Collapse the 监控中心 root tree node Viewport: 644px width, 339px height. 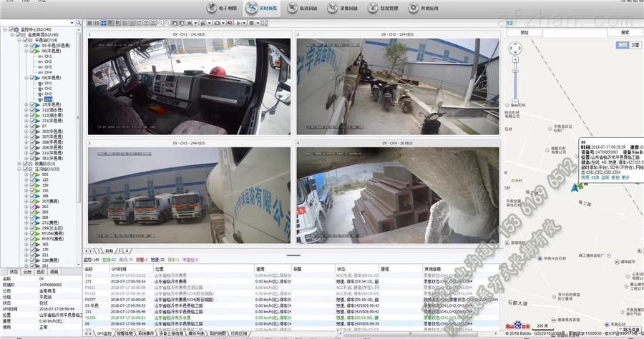pyautogui.click(x=5, y=29)
